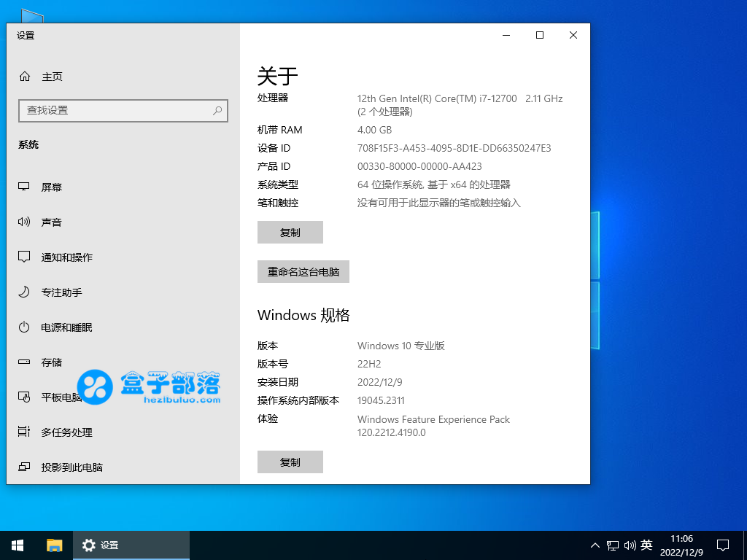
Task: Focus the 查找设置 search field
Action: (123, 111)
